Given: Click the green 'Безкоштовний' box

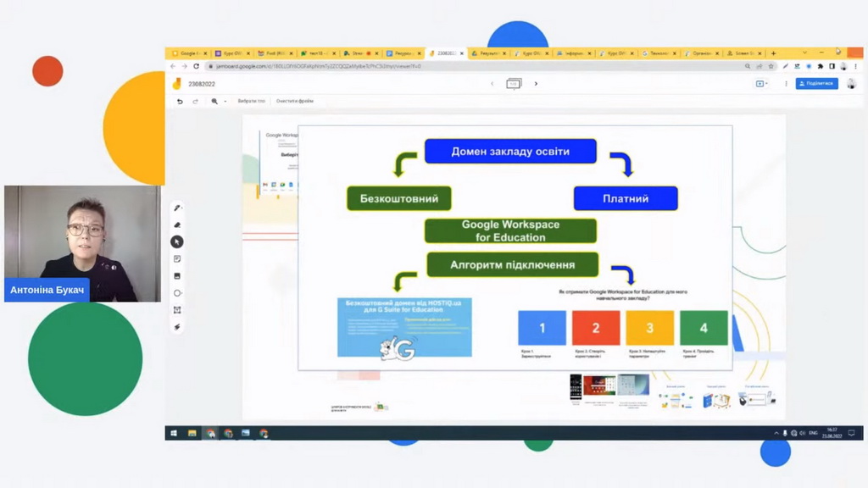Looking at the screenshot, I should (399, 198).
